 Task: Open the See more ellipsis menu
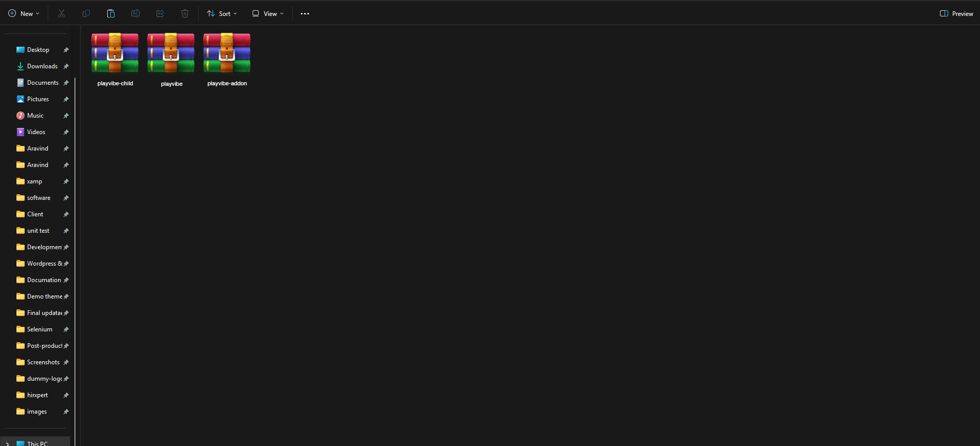click(x=305, y=14)
